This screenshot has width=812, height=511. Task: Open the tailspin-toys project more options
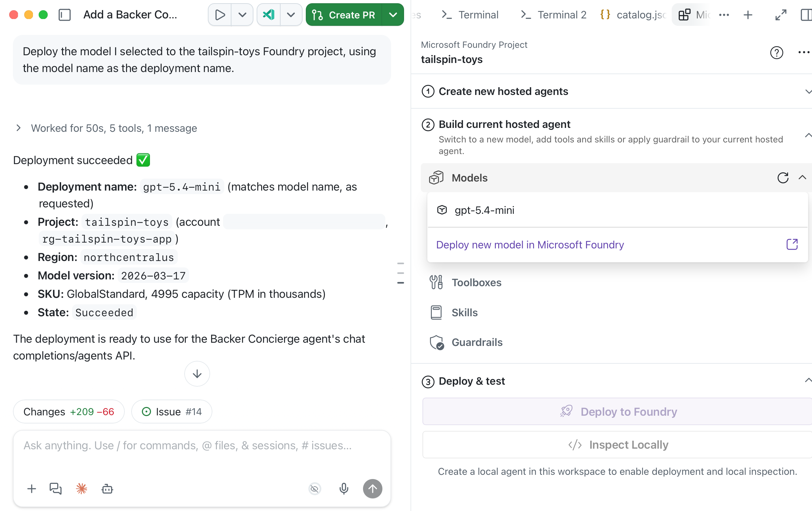tap(804, 53)
